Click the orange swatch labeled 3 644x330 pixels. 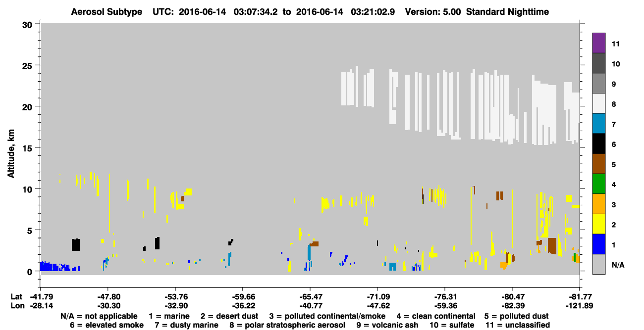599,204
